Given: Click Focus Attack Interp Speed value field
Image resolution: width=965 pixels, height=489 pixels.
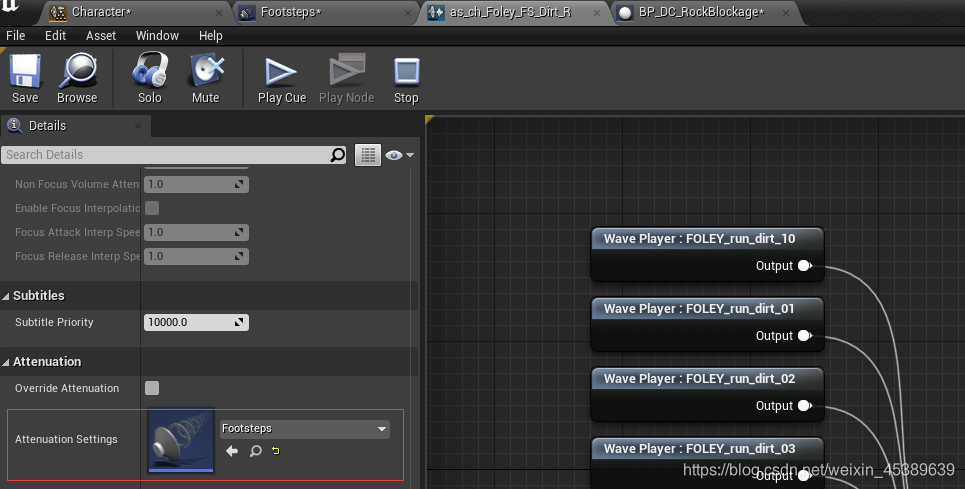Looking at the screenshot, I should [196, 232].
